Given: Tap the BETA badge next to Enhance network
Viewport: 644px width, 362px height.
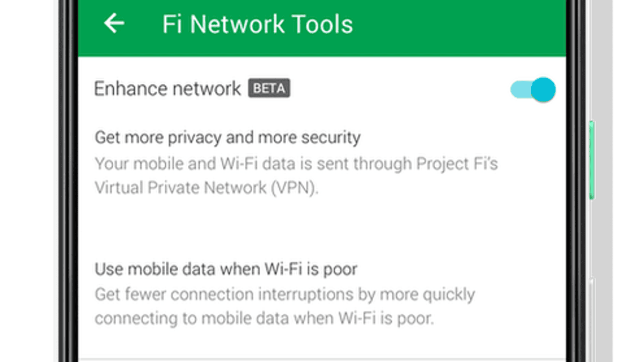Looking at the screenshot, I should coord(269,88).
